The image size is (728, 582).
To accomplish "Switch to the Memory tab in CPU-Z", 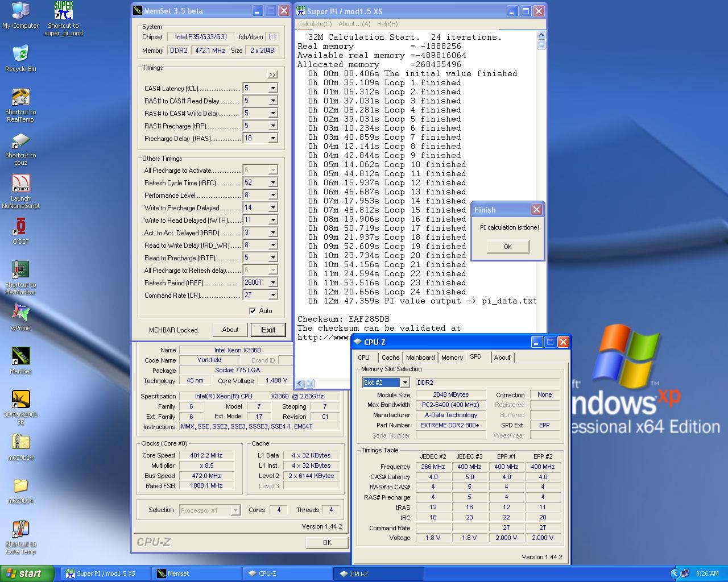I will click(x=452, y=357).
